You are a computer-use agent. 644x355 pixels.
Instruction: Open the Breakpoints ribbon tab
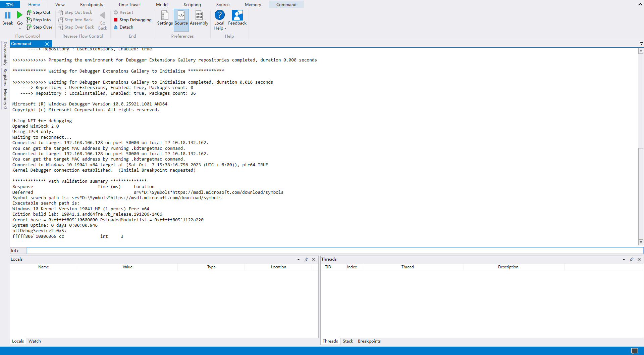pyautogui.click(x=92, y=4)
